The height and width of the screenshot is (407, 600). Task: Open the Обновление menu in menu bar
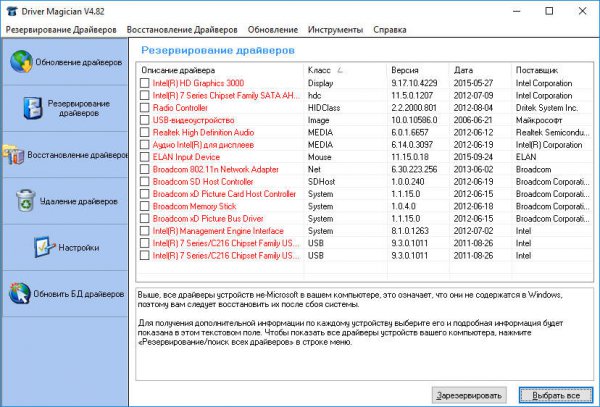(273, 30)
